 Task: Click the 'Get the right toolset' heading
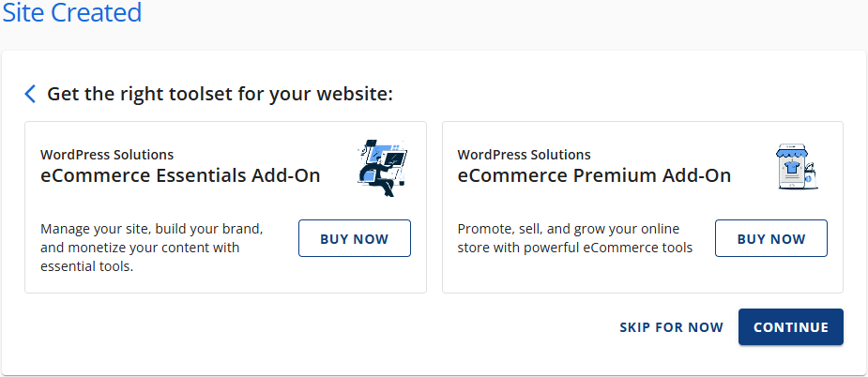[x=220, y=94]
